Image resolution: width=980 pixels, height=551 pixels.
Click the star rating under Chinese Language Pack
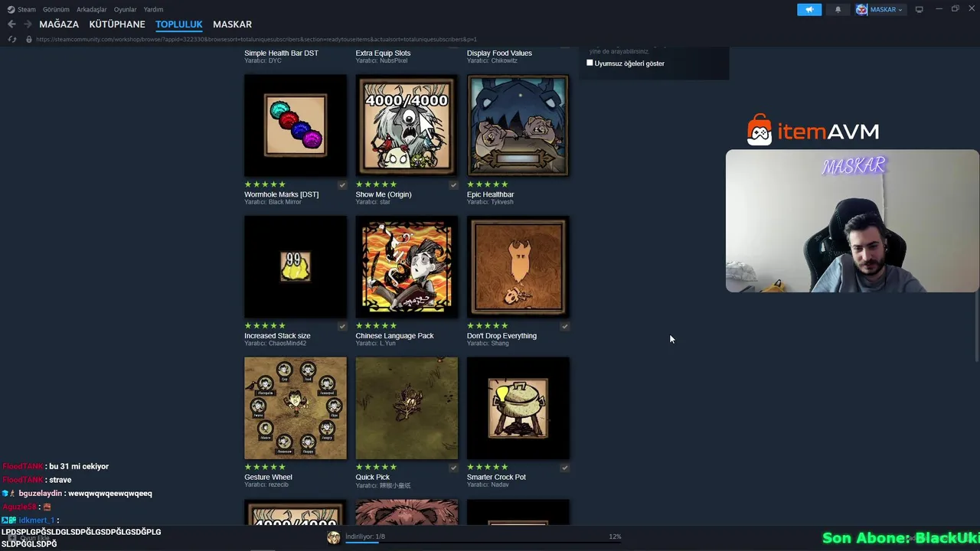(x=376, y=326)
